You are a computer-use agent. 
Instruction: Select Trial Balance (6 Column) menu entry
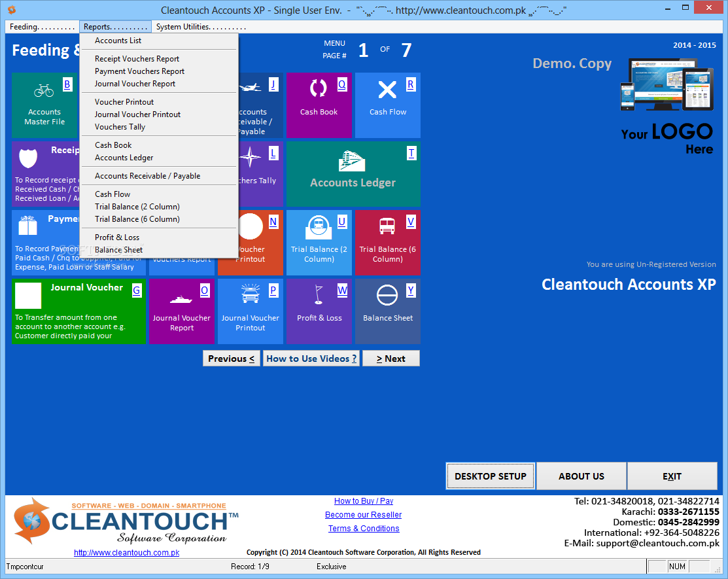coord(159,220)
